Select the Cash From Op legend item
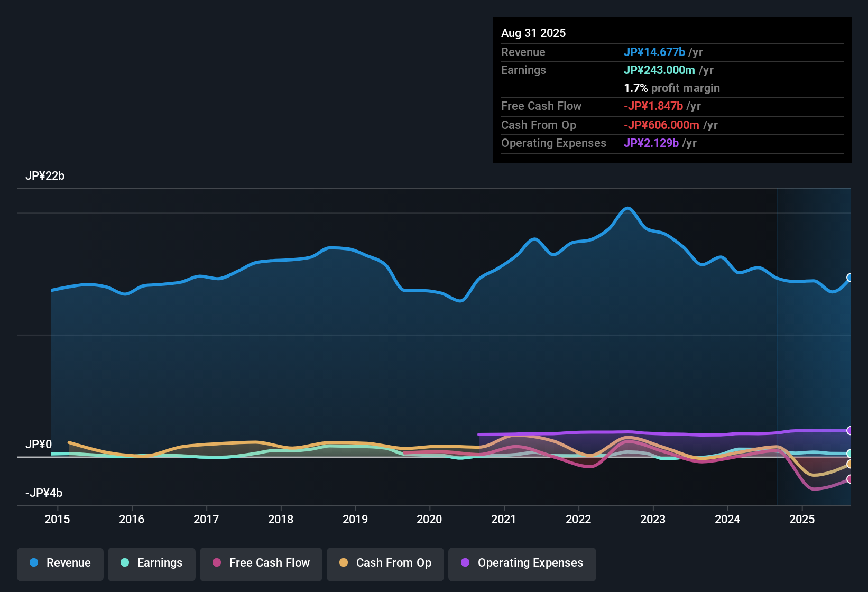 [x=385, y=563]
